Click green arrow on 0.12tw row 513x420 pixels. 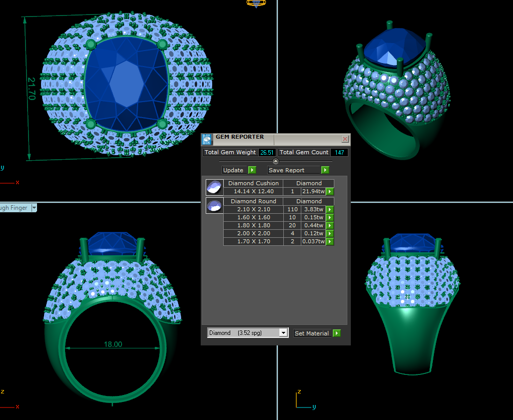(x=330, y=233)
